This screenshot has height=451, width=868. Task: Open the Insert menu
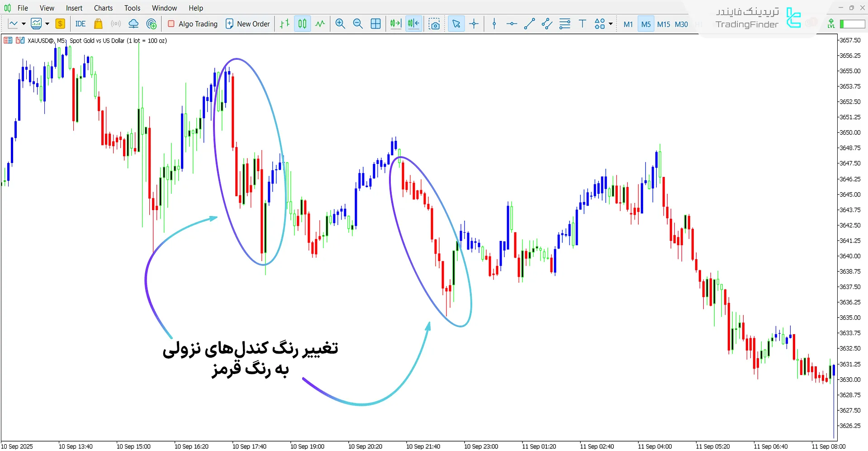pos(74,8)
